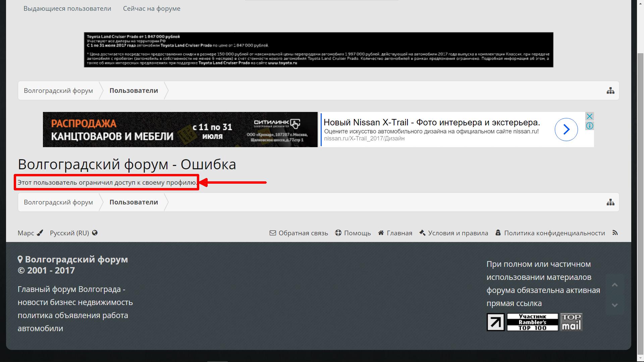
Task: Open Политика конфиденциальности link
Action: click(x=550, y=233)
